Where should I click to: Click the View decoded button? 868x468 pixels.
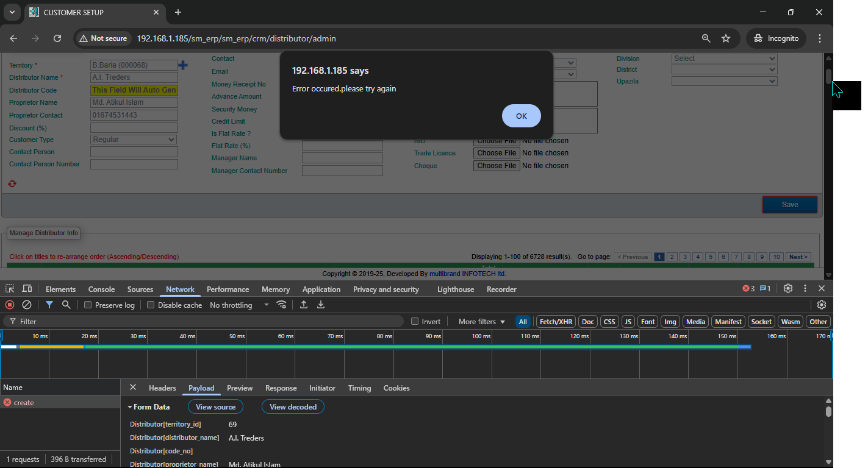pyautogui.click(x=293, y=407)
